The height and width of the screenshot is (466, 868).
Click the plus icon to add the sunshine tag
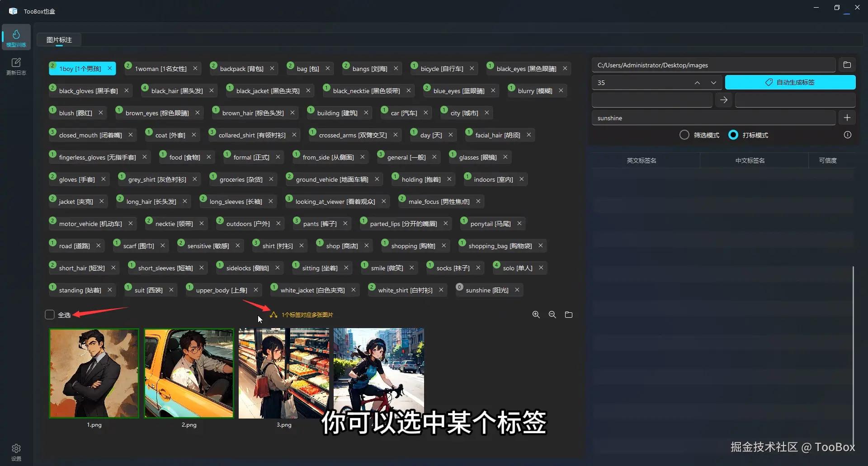847,118
